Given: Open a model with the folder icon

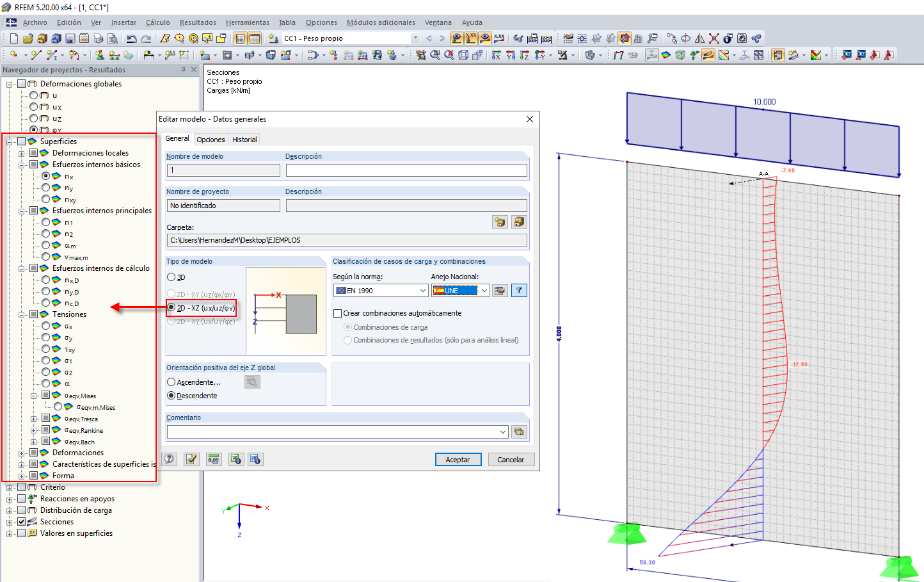Looking at the screenshot, I should [28, 38].
